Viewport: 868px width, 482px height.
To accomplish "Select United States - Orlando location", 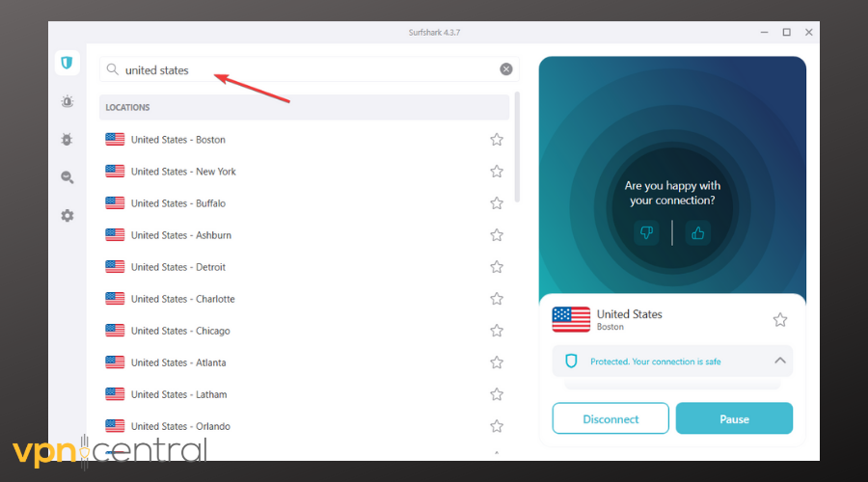I will (x=304, y=426).
